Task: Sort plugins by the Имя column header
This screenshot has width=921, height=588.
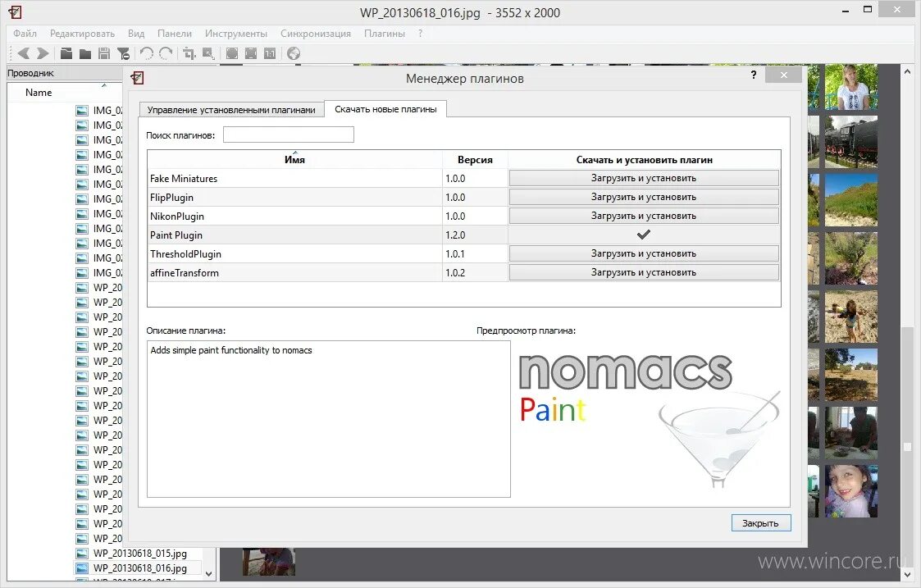Action: [x=294, y=159]
